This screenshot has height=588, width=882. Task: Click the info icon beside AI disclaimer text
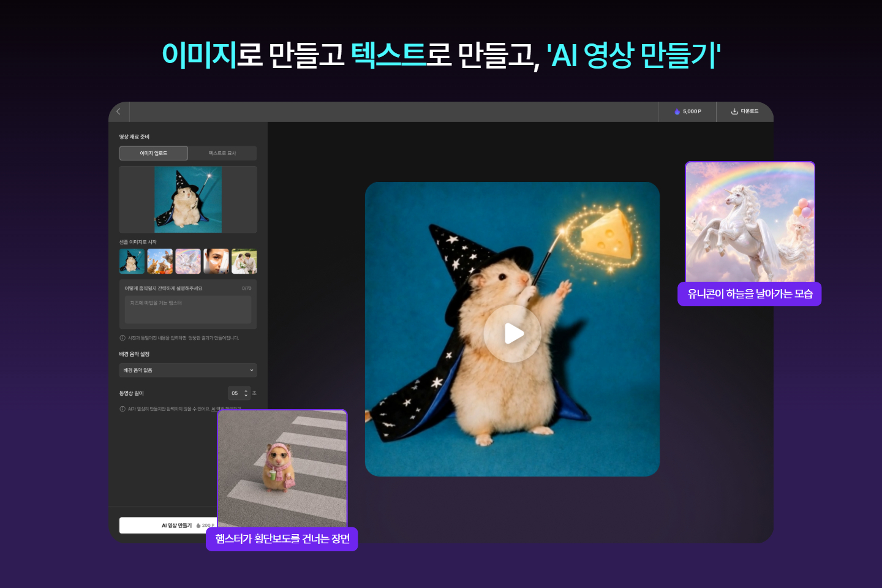click(123, 409)
